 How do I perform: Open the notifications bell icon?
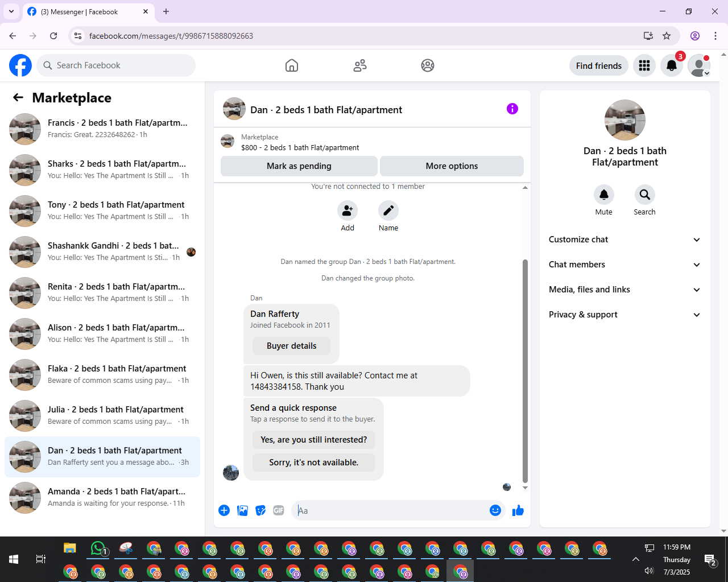pyautogui.click(x=672, y=65)
